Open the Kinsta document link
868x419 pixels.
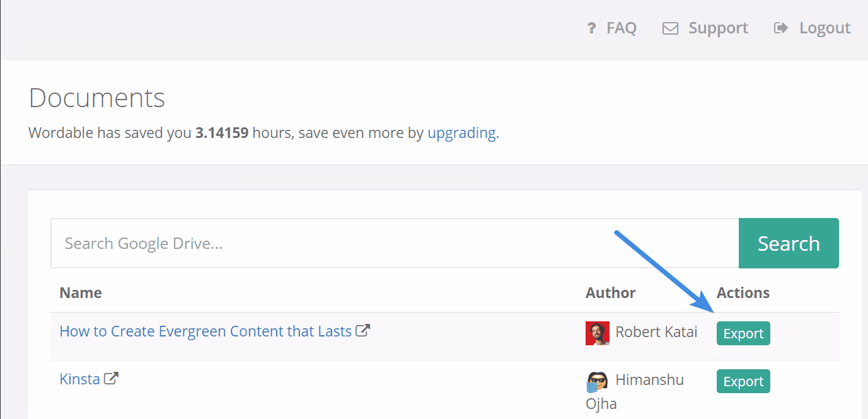click(79, 379)
